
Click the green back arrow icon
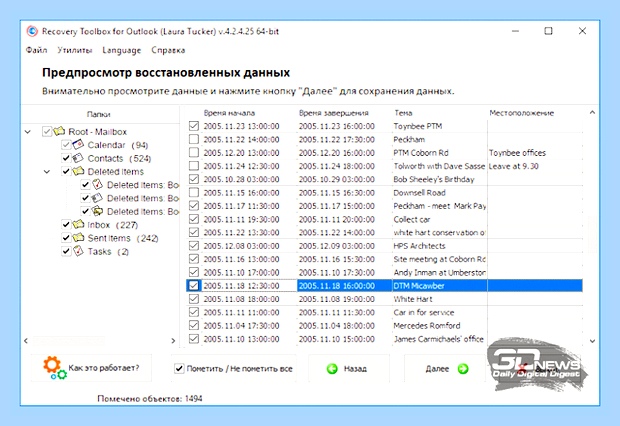[332, 369]
